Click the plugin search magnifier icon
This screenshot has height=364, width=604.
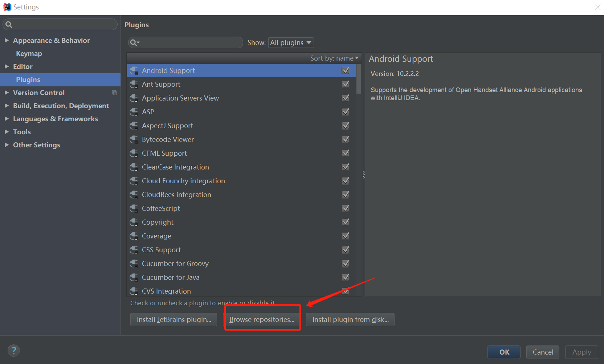pyautogui.click(x=135, y=42)
